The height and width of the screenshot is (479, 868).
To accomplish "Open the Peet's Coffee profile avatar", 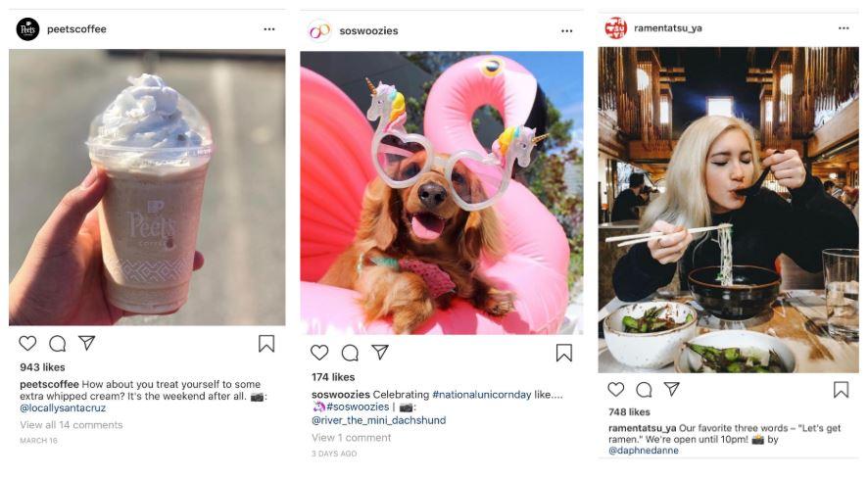I will click(x=27, y=29).
